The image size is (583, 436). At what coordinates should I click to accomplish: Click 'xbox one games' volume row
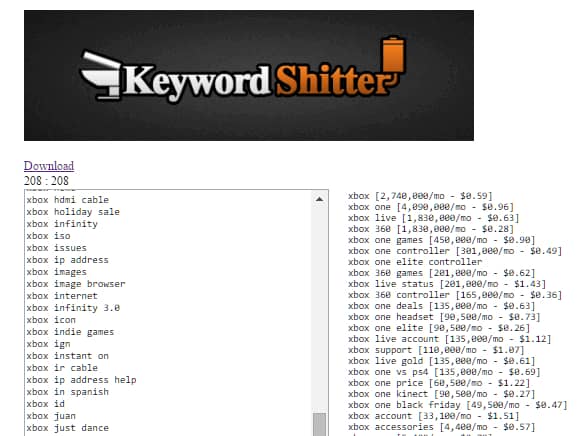pyautogui.click(x=442, y=240)
